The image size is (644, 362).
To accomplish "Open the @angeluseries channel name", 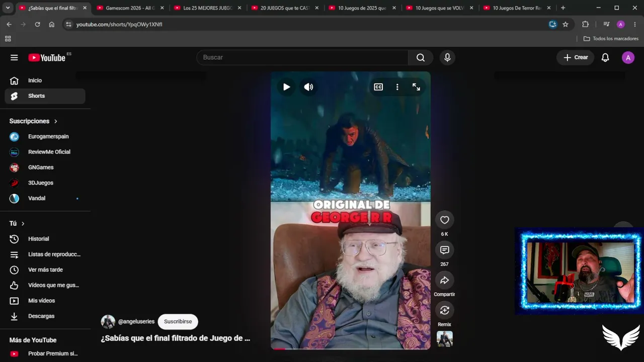I will [x=136, y=322].
